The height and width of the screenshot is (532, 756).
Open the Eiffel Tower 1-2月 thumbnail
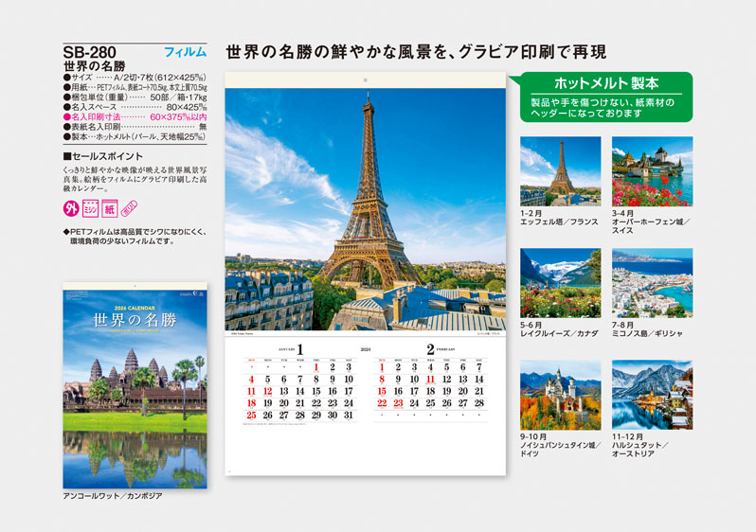click(560, 171)
